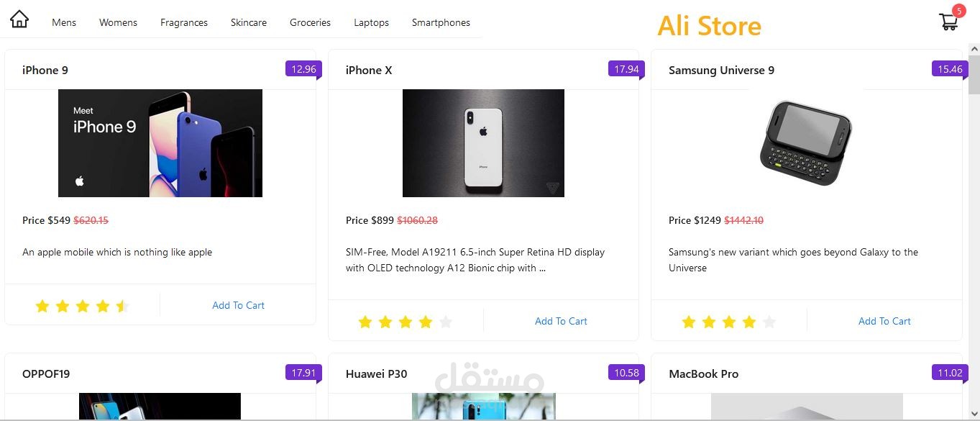Add iPhone 9 to cart

tap(238, 305)
